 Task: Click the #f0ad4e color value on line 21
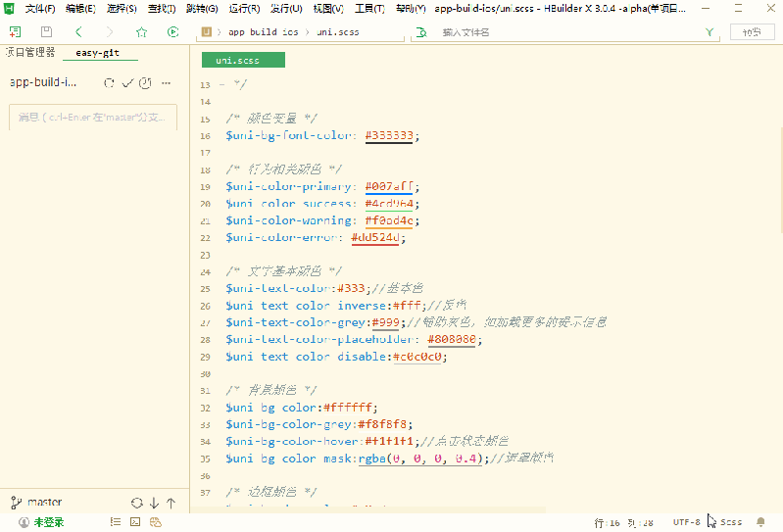pos(389,220)
